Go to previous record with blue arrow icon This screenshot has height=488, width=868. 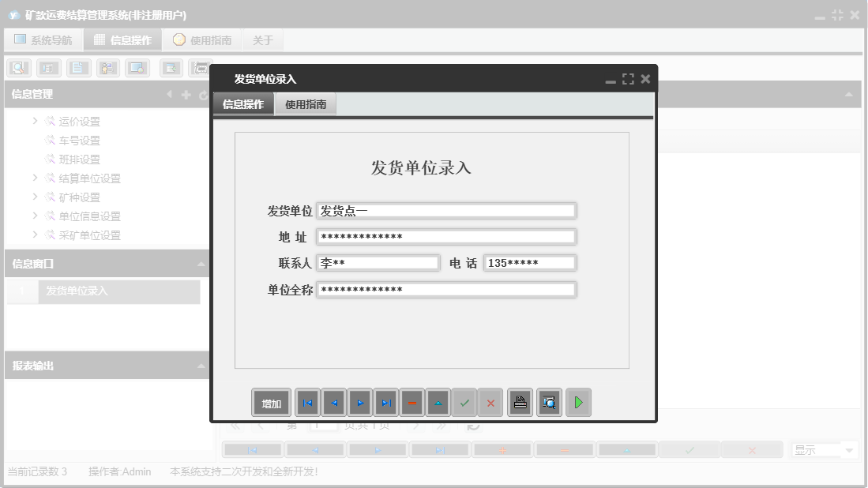333,402
